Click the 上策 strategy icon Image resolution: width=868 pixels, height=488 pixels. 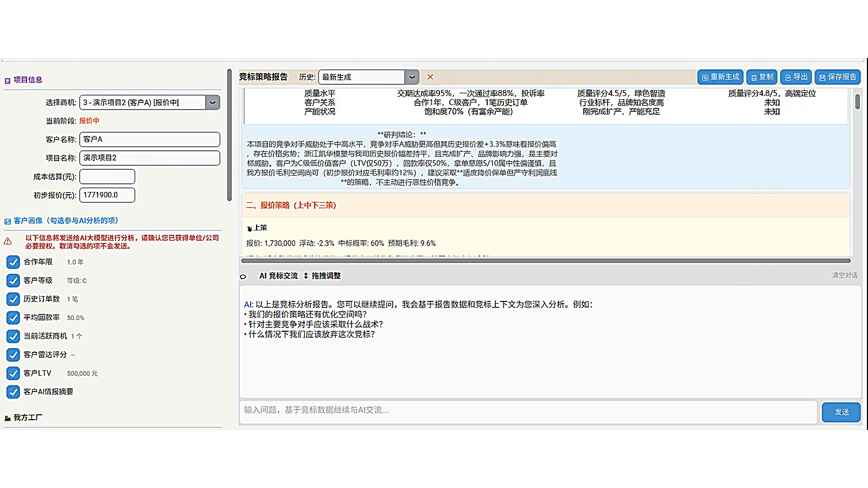pos(250,229)
